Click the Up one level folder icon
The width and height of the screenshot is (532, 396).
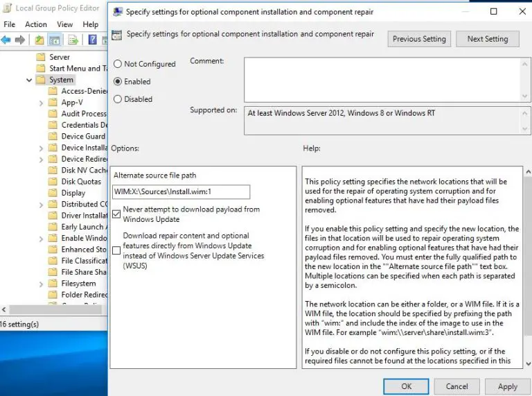[39, 40]
